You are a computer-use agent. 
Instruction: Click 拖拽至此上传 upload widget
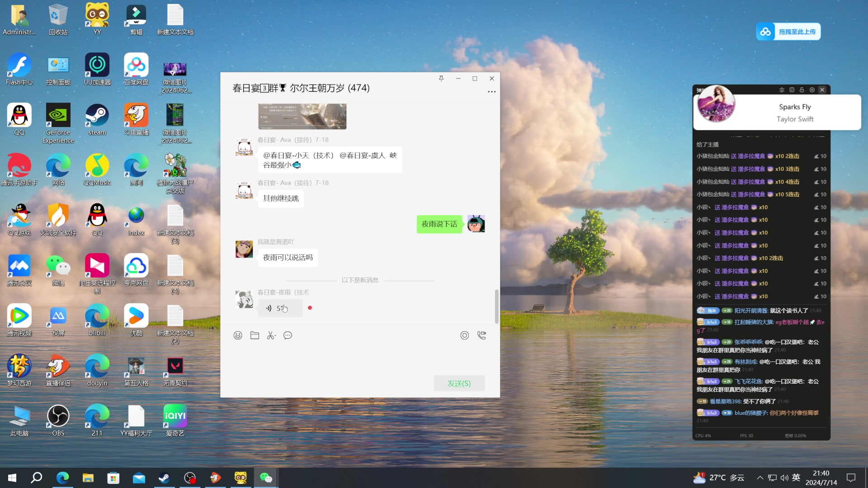tap(788, 32)
